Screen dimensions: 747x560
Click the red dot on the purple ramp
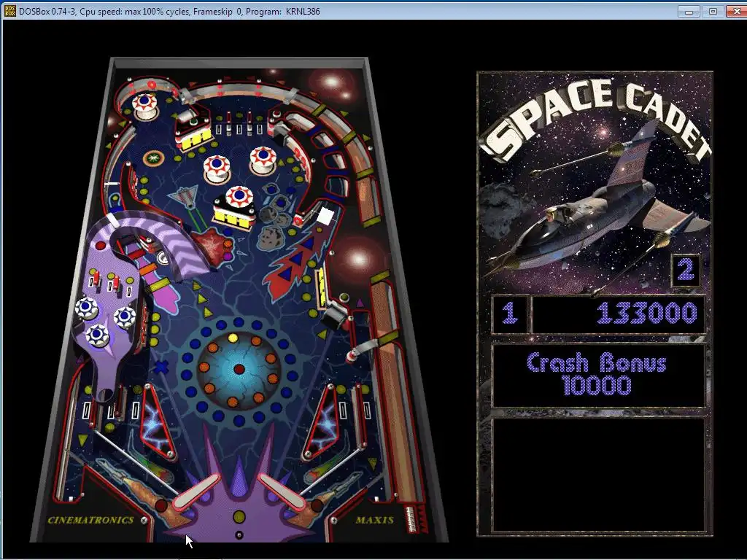point(101,246)
